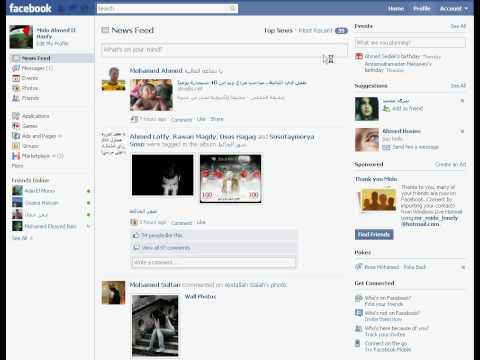Click the Who's on Facebook icon
This screenshot has width=480, height=360.
click(x=358, y=298)
